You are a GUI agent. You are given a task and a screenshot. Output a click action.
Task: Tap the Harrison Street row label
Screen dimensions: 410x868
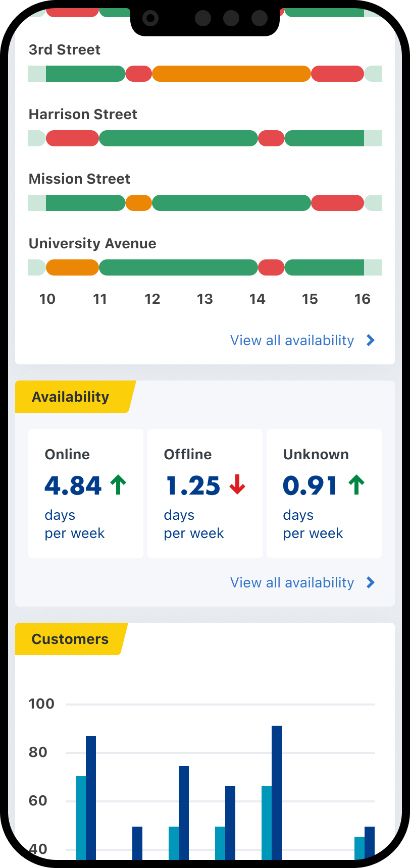pos(83,115)
